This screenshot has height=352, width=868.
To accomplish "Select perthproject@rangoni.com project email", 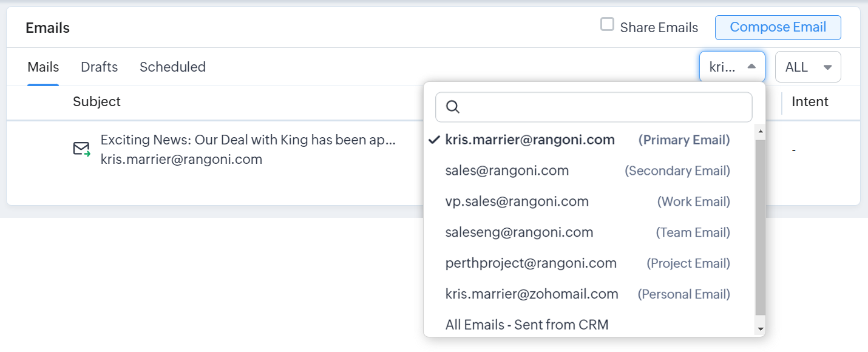I will point(531,263).
